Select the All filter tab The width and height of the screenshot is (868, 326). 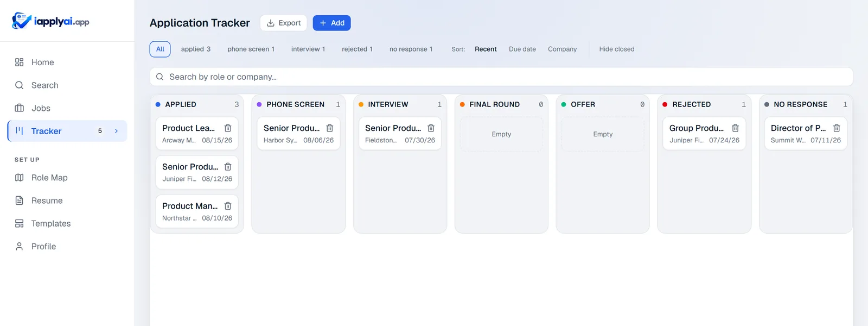tap(160, 49)
